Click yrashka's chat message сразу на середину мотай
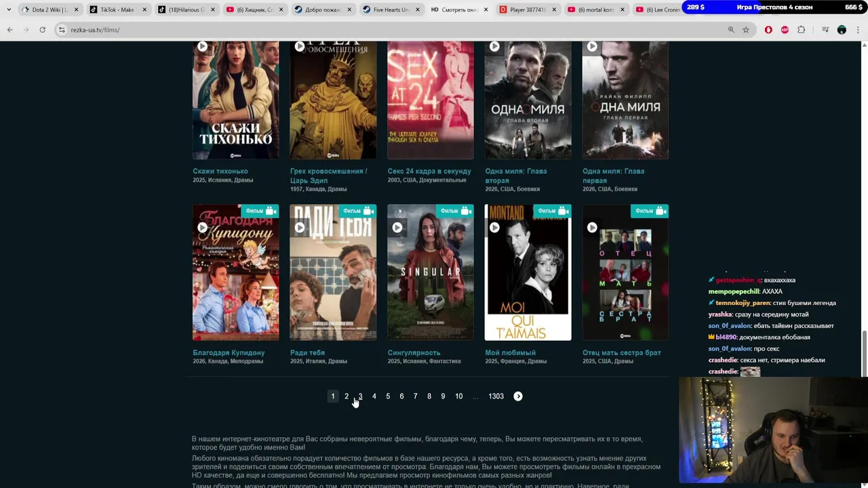The height and width of the screenshot is (488, 868). click(x=759, y=314)
